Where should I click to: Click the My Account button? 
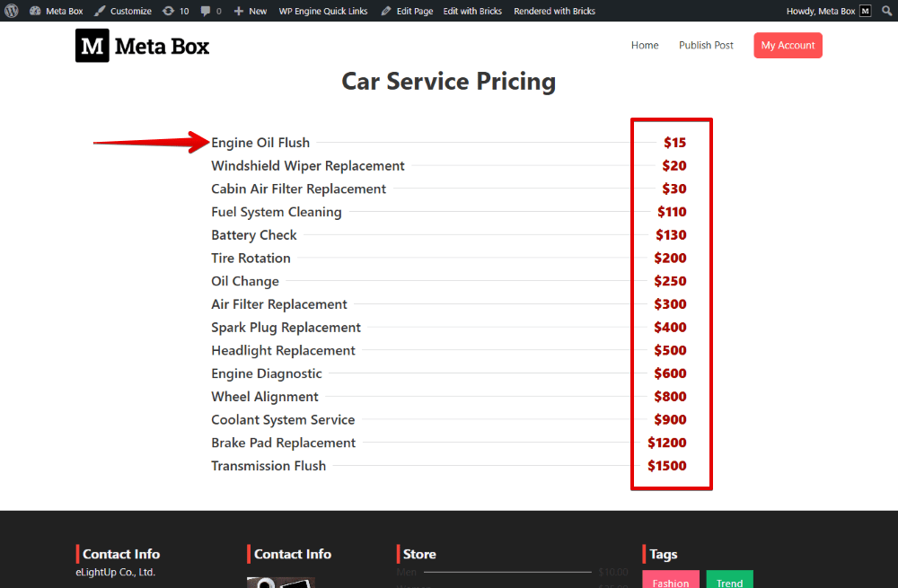[788, 45]
